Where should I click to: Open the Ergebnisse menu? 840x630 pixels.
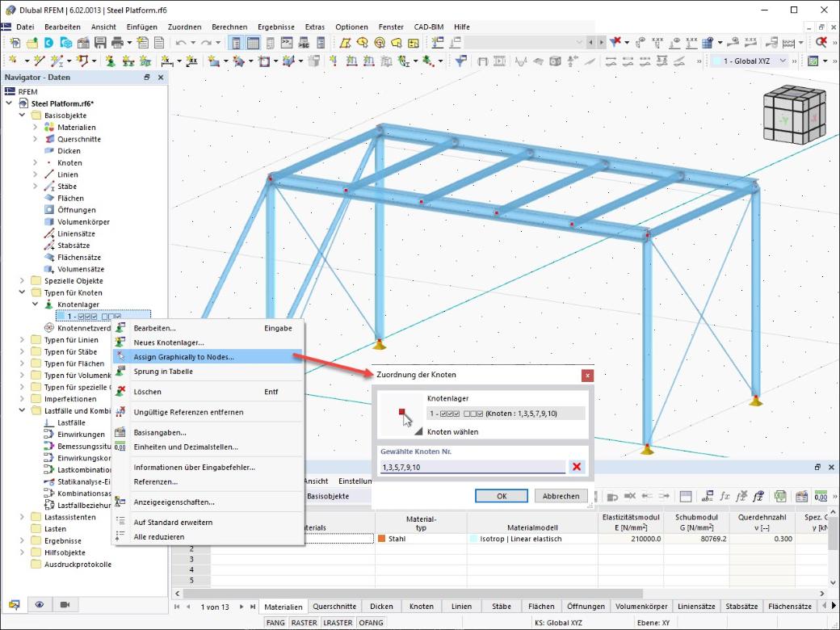(x=276, y=27)
